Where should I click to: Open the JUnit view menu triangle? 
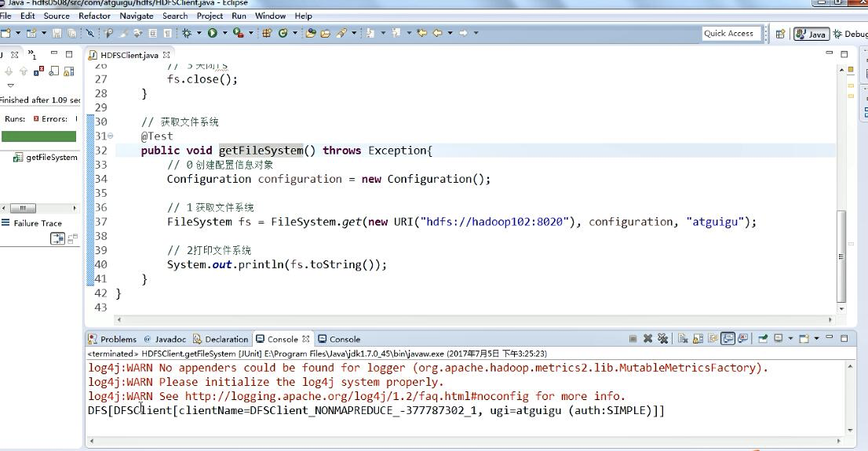point(10,85)
